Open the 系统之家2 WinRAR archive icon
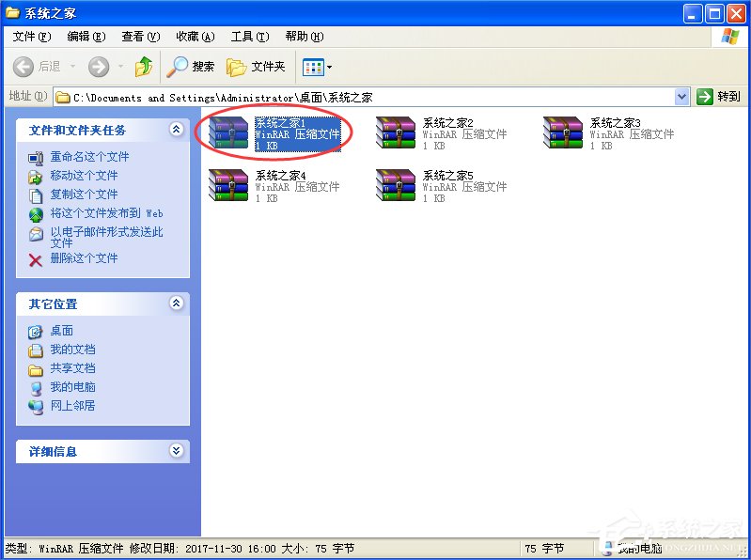 click(394, 133)
